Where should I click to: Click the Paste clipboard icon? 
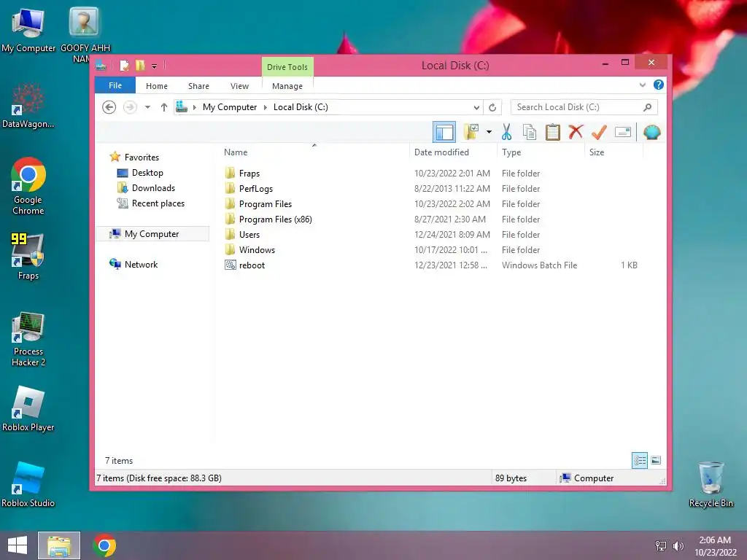tap(553, 132)
